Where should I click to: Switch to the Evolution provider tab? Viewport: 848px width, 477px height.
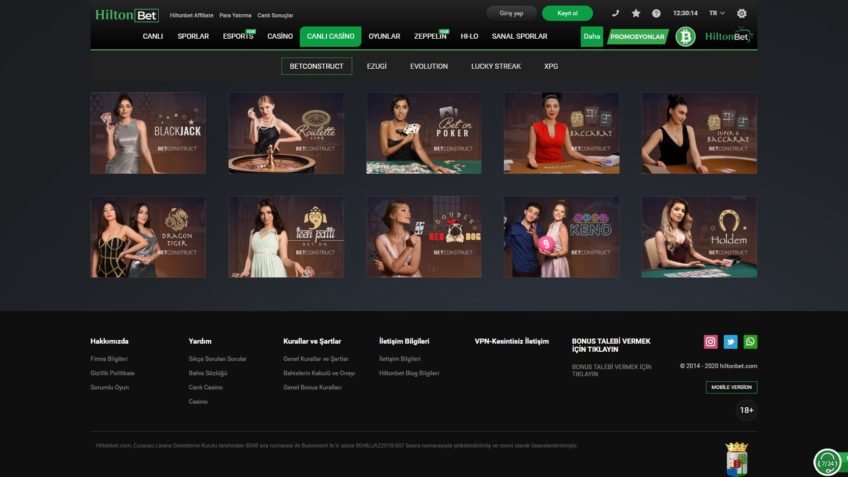[x=428, y=66]
